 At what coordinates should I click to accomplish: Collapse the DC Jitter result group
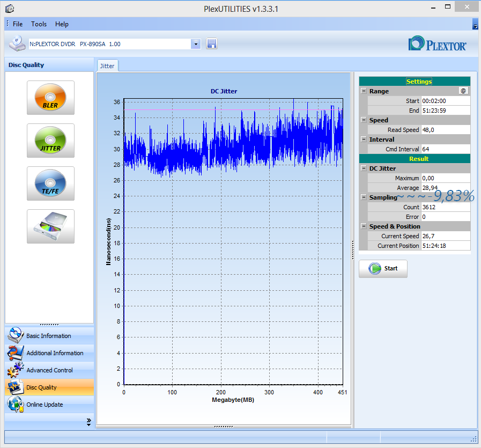364,168
